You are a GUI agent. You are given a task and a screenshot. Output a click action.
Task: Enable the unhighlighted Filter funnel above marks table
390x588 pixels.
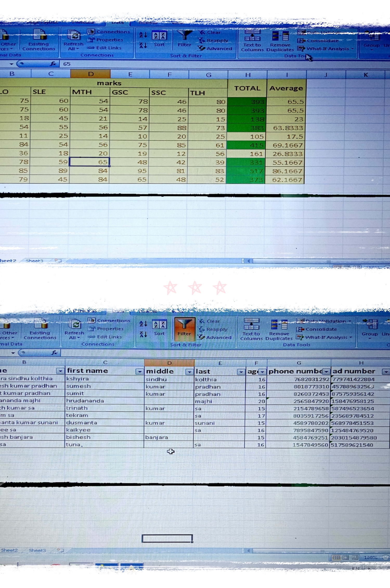pyautogui.click(x=184, y=39)
